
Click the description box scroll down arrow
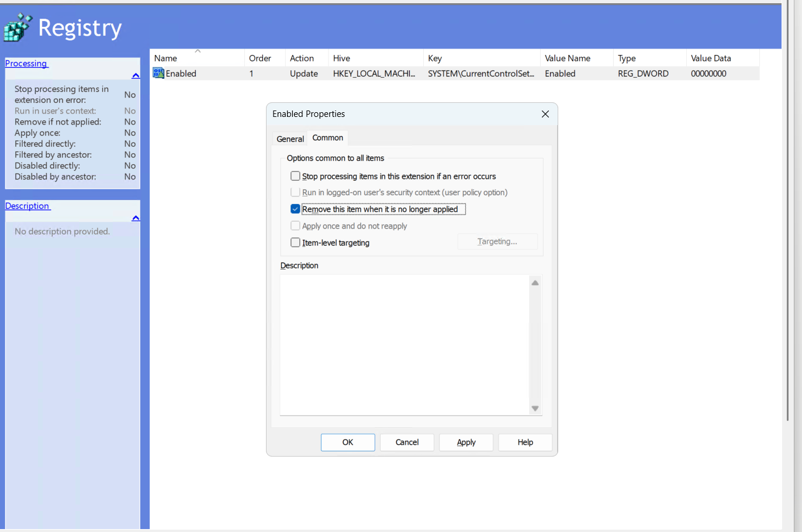click(535, 409)
